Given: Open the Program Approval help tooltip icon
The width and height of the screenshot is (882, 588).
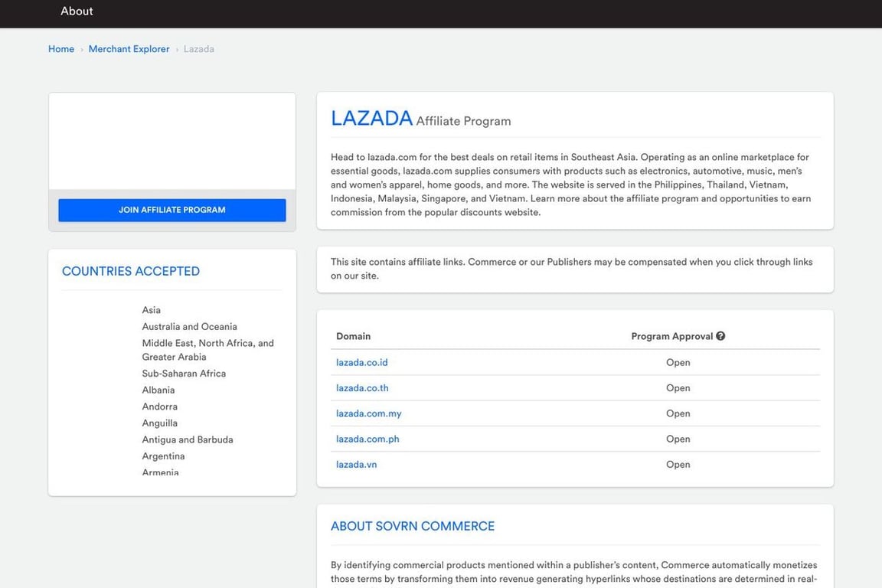Looking at the screenshot, I should [x=720, y=335].
